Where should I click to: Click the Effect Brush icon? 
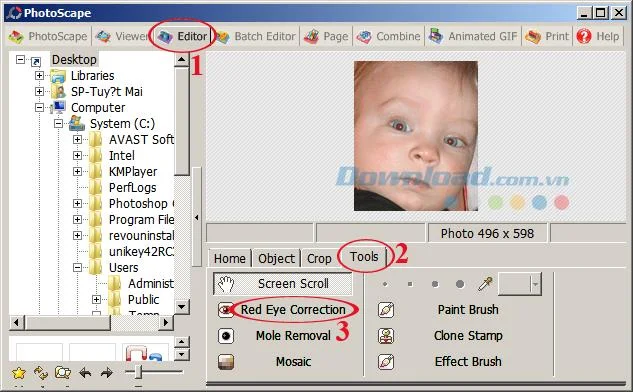[x=386, y=362]
